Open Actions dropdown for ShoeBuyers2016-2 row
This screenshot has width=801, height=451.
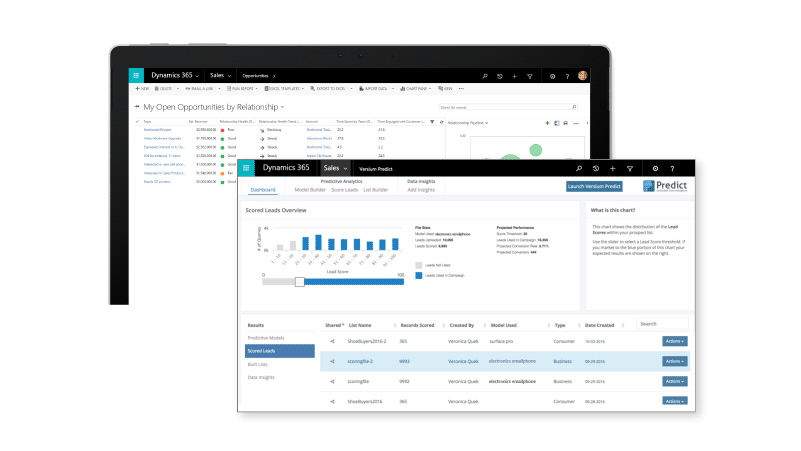pyautogui.click(x=675, y=341)
